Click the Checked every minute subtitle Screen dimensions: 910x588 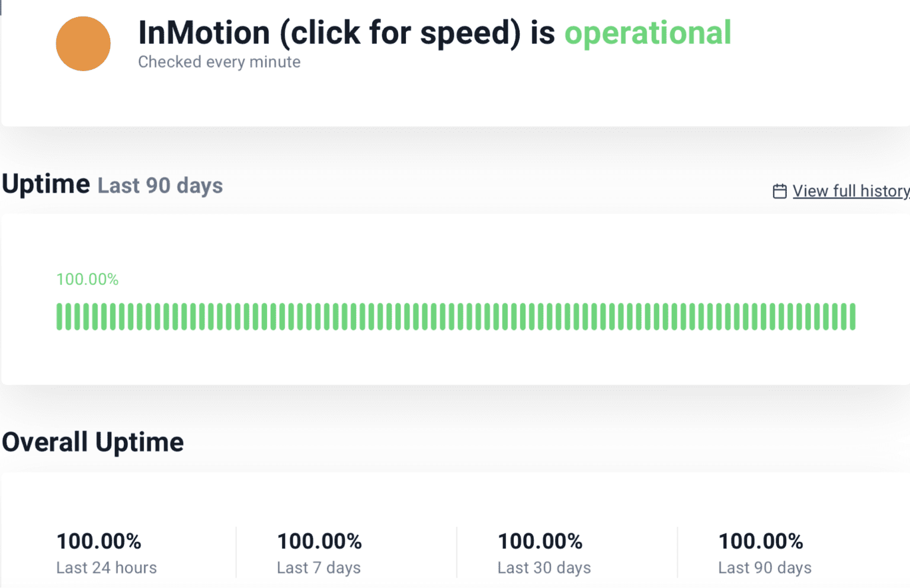tap(219, 62)
